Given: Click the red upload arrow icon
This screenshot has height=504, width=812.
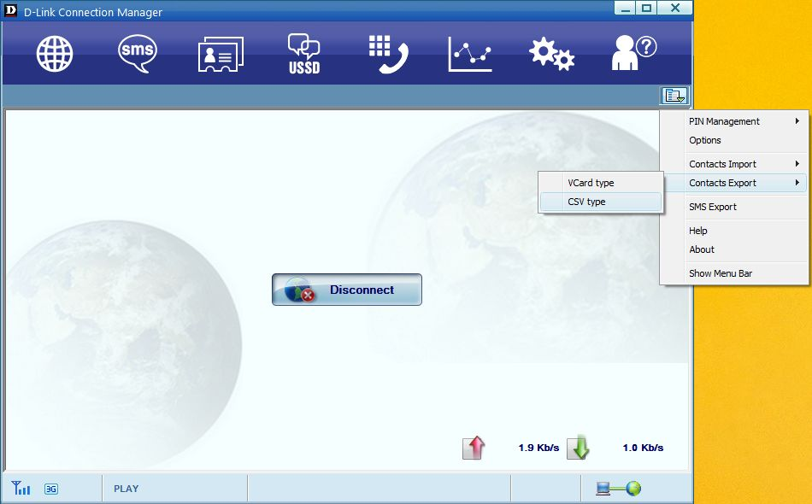Looking at the screenshot, I should pos(474,448).
